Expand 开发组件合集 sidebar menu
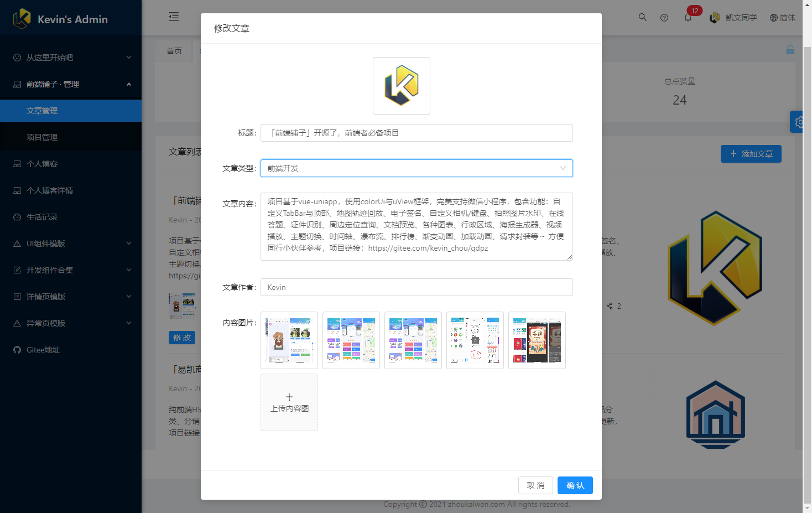Viewport: 812px width, 513px height. coord(71,270)
